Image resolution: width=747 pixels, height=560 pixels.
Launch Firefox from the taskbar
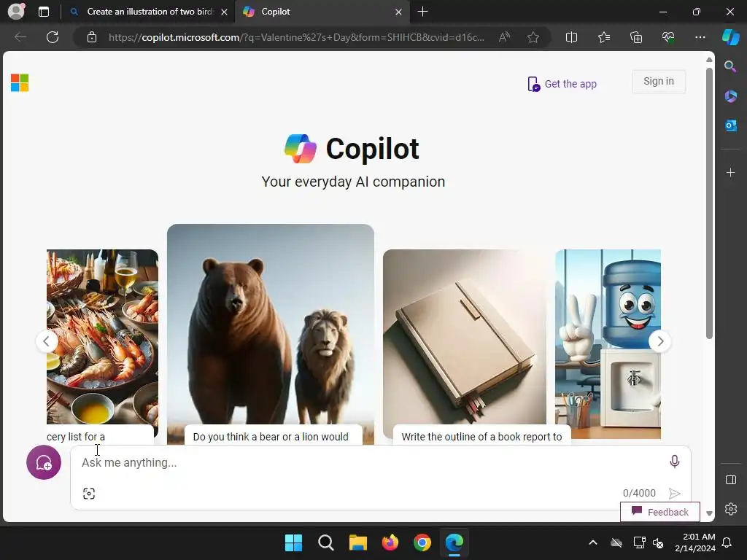tap(390, 542)
